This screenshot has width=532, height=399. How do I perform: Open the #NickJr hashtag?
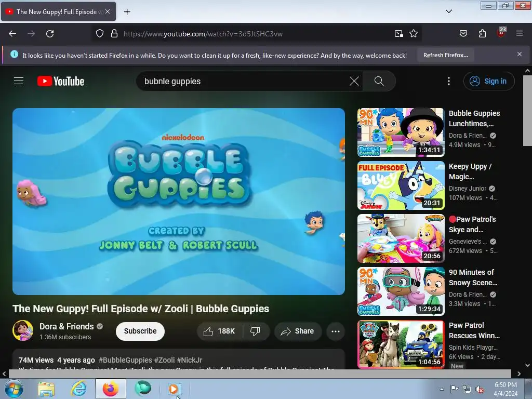190,360
